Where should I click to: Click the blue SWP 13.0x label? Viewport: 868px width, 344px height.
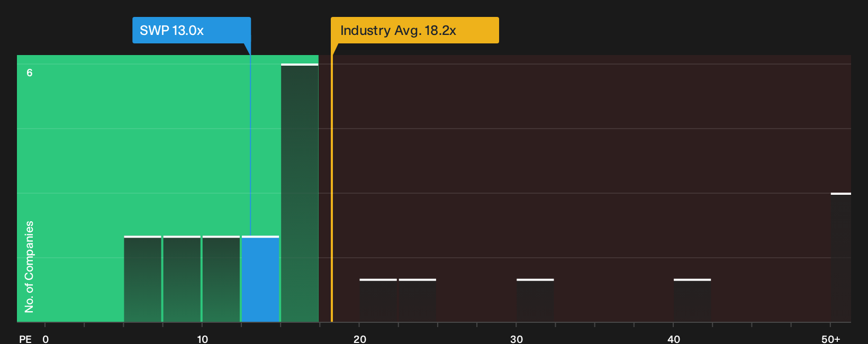(x=192, y=30)
